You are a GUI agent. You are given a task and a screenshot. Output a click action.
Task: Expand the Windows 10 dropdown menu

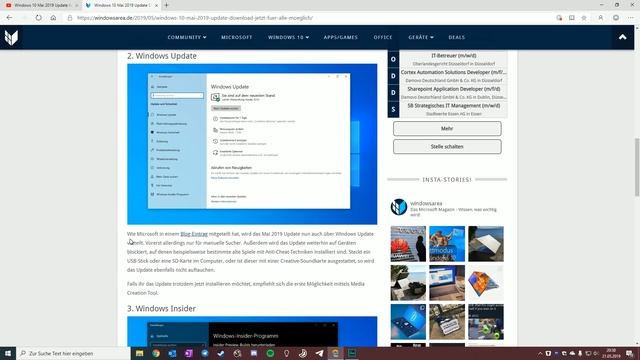tap(288, 37)
